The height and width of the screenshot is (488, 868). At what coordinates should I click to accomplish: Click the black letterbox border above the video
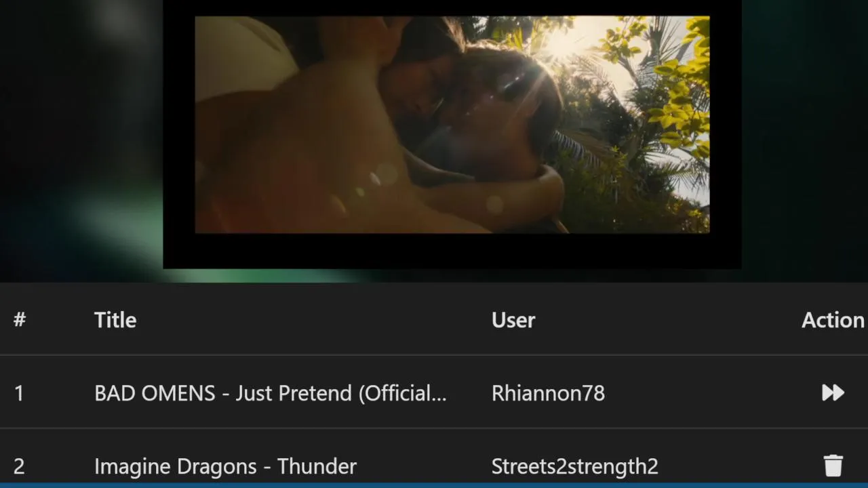click(452, 8)
